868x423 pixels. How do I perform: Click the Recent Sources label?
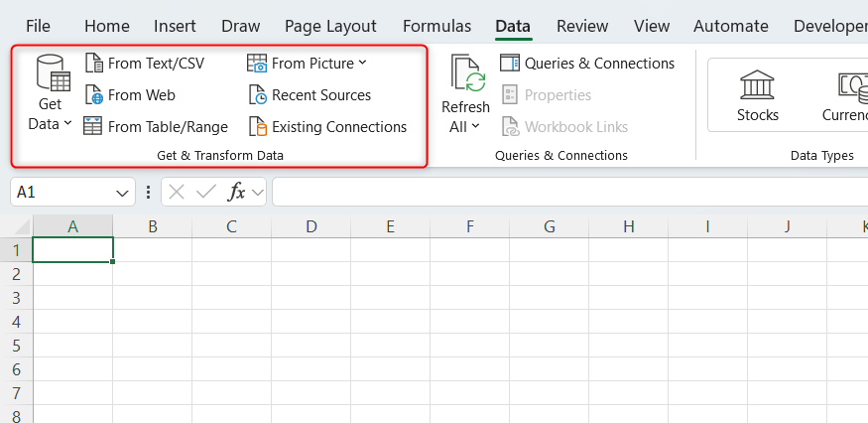point(321,95)
